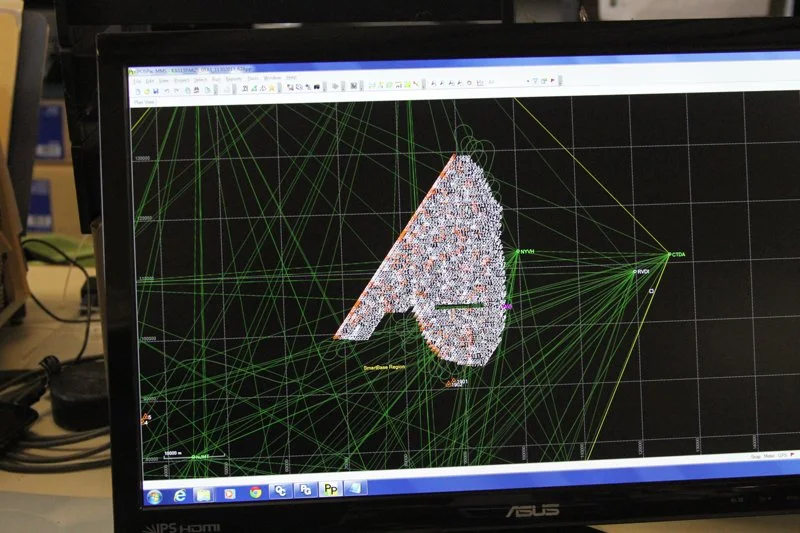This screenshot has width=800, height=533.
Task: Click the New project toolbar icon
Action: point(138,91)
